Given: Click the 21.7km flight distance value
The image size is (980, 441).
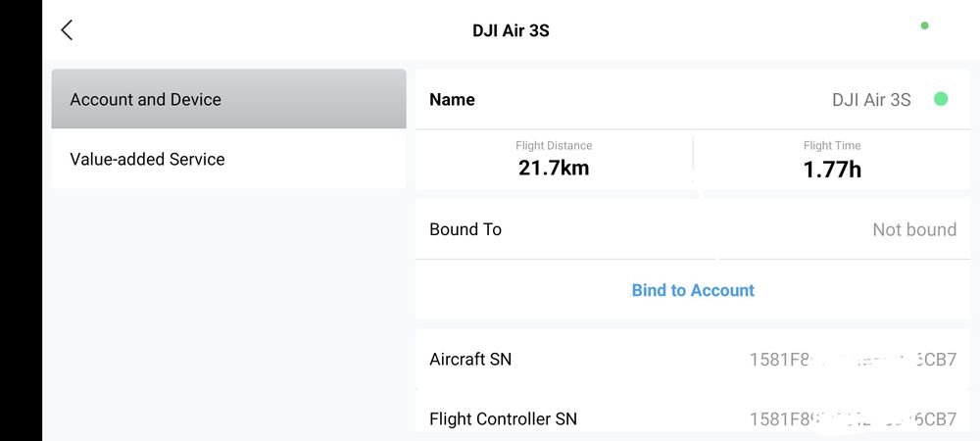Looking at the screenshot, I should 554,168.
